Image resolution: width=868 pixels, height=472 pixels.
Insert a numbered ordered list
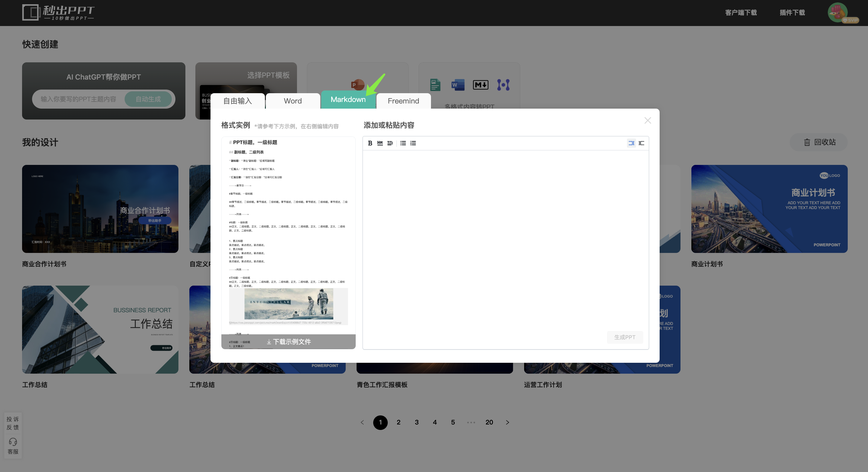coord(413,143)
